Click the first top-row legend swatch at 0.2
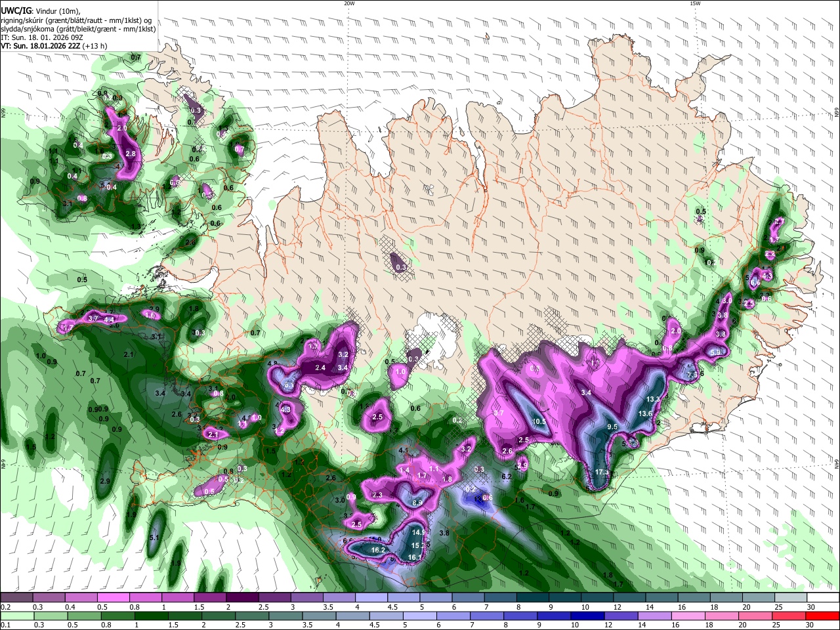The width and height of the screenshot is (840, 630). tap(16, 598)
